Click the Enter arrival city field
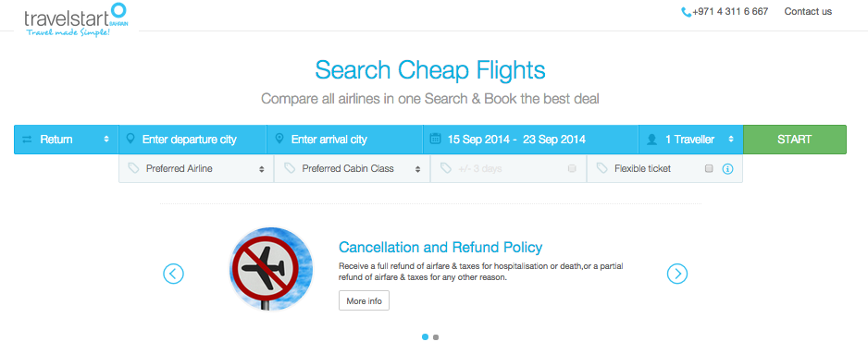The width and height of the screenshot is (868, 354). click(x=345, y=140)
